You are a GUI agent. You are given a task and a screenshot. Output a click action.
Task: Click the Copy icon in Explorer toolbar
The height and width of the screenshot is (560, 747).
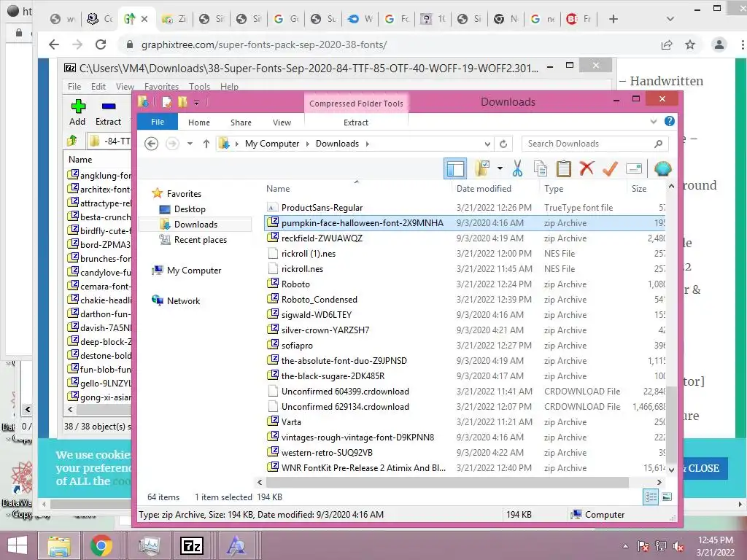pyautogui.click(x=541, y=168)
